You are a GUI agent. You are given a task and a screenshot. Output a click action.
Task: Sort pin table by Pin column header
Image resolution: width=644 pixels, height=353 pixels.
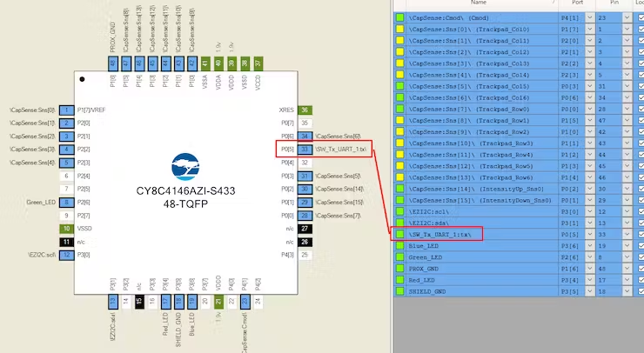614,3
